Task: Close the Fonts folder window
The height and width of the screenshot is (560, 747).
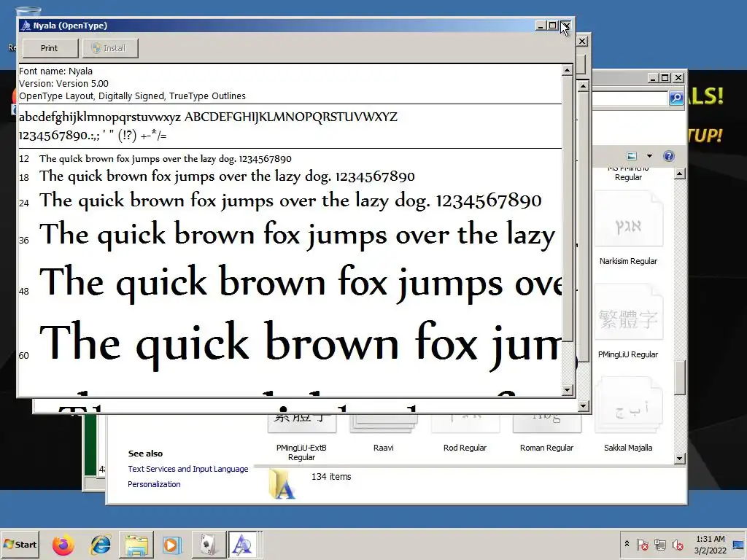Action: coord(678,77)
